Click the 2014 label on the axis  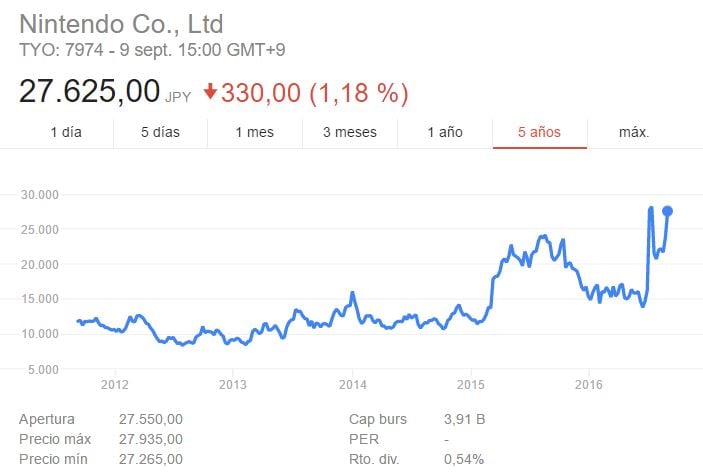pos(352,384)
